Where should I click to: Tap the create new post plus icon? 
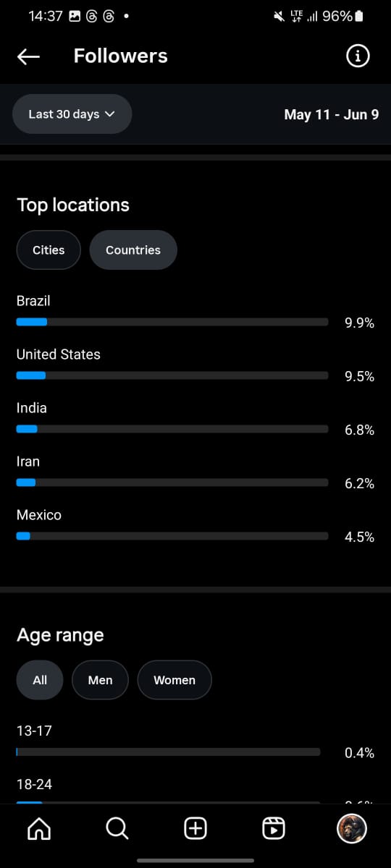[x=195, y=828]
